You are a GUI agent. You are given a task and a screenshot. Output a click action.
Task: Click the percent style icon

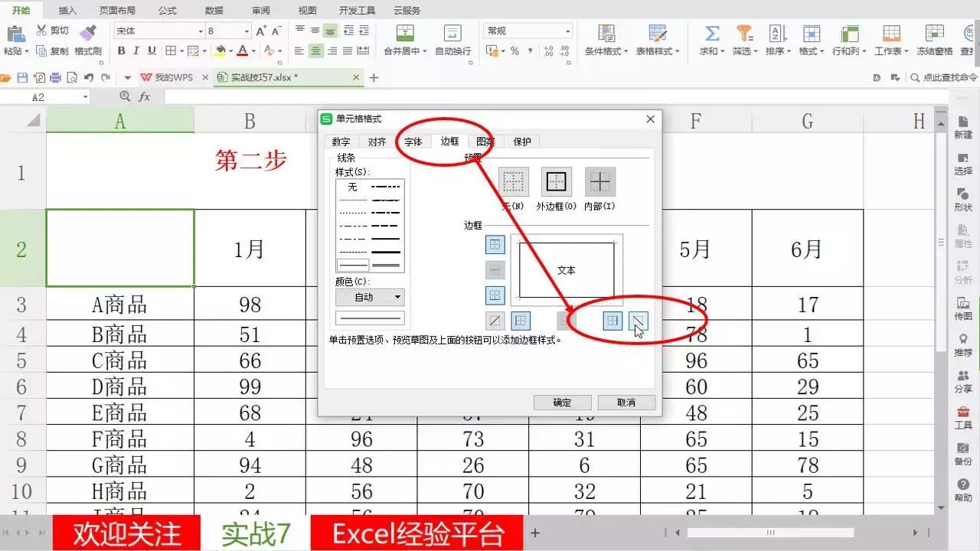pyautogui.click(x=516, y=51)
